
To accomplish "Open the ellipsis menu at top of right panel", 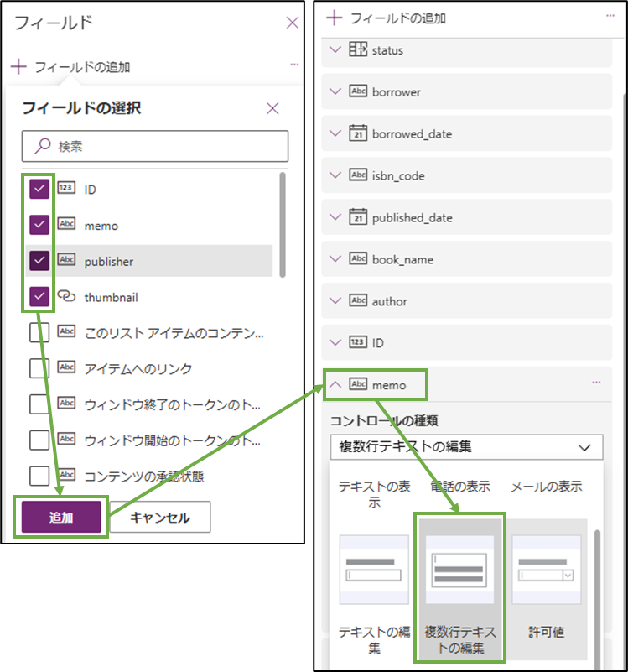I will (x=610, y=16).
